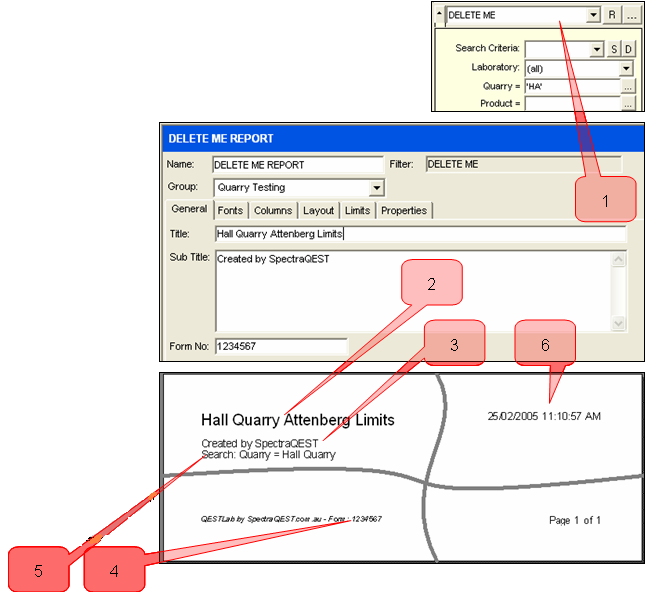Click the Sub Title scrollbar down arrow
The width and height of the screenshot is (645, 592).
(x=618, y=323)
